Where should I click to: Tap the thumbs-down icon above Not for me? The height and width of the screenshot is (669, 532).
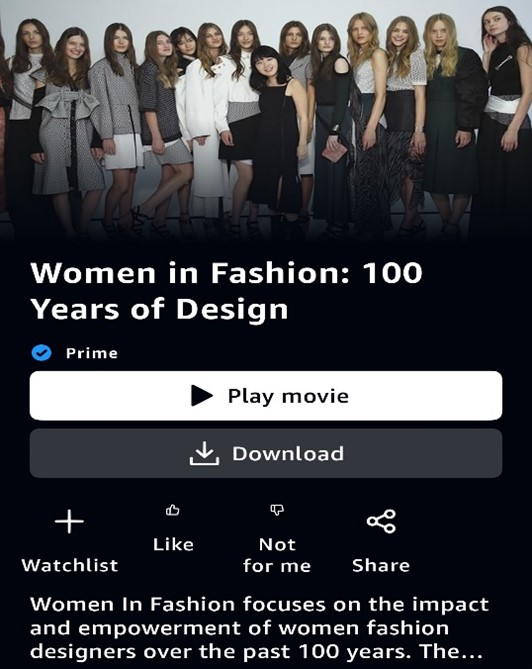click(277, 510)
